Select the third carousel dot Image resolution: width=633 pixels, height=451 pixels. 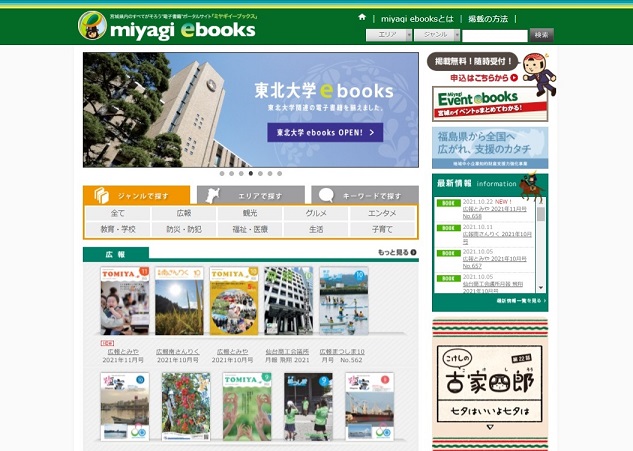click(241, 174)
